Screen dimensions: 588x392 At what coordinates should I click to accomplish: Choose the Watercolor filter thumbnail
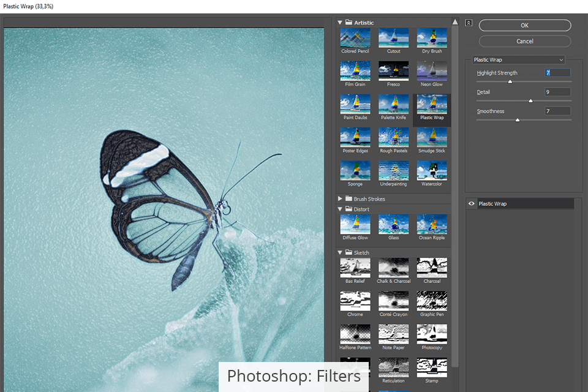(x=432, y=170)
